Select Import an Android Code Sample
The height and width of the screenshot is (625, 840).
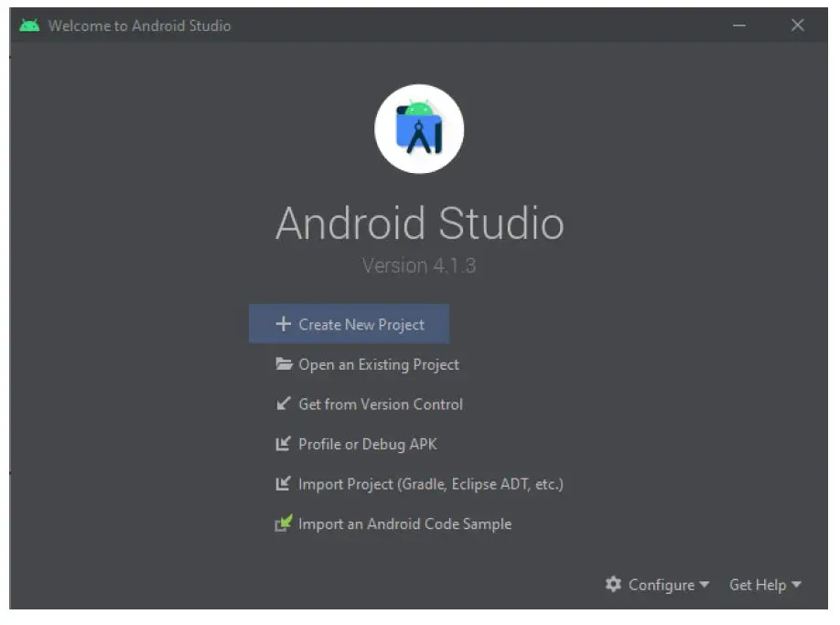click(x=393, y=523)
